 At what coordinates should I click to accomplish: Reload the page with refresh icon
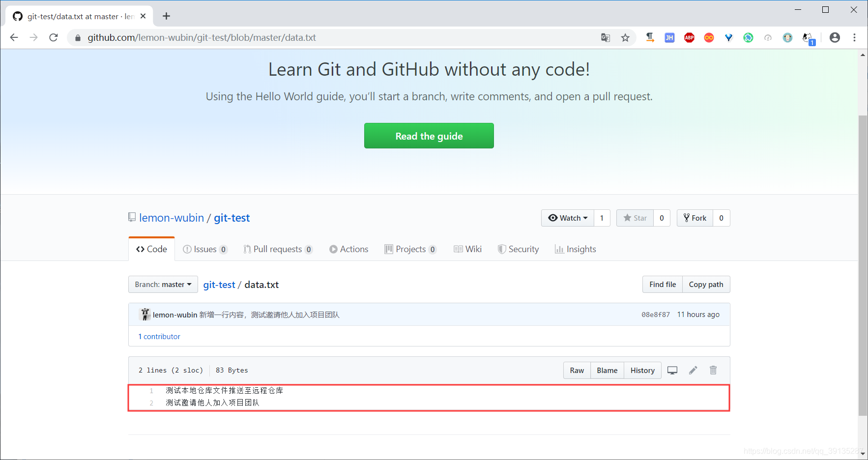tap(54, 37)
